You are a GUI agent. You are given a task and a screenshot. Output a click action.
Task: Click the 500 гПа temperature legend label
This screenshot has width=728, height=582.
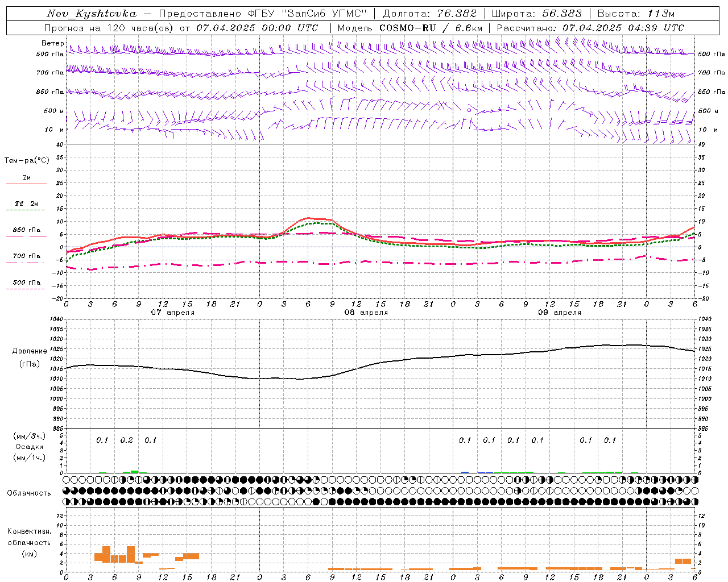pyautogui.click(x=27, y=282)
